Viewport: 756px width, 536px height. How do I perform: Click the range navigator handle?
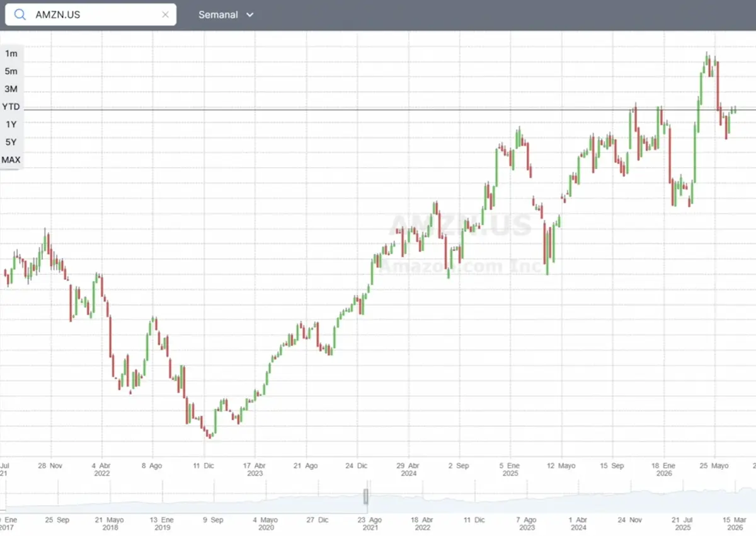point(365,496)
